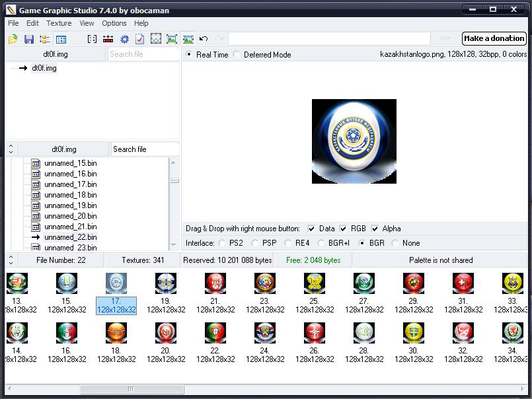The height and width of the screenshot is (399, 532).
Task: Select texture thumbnail number 25
Action: point(315,283)
